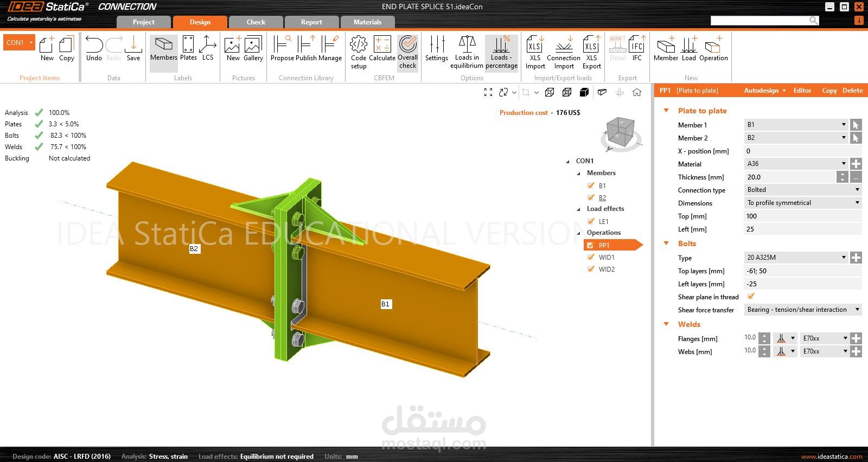Click the 3D view orientation cube
The width and height of the screenshot is (868, 462).
pyautogui.click(x=621, y=132)
